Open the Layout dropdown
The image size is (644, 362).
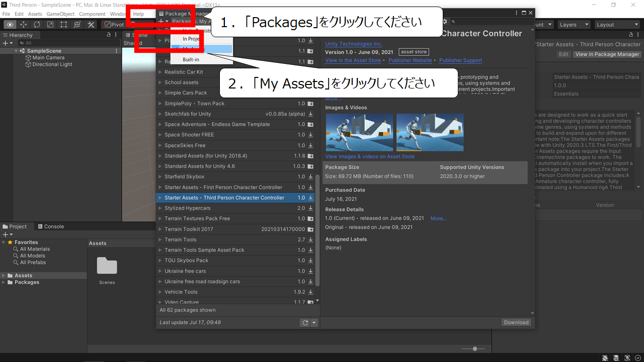pos(616,25)
